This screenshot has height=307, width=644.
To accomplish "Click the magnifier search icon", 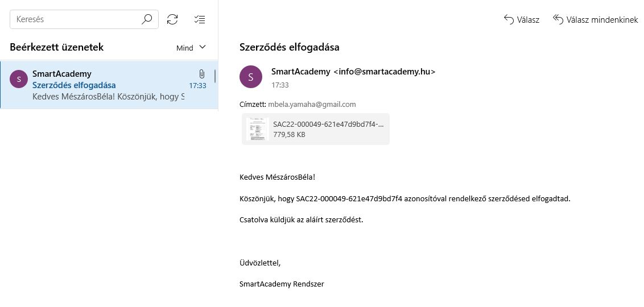I will click(147, 19).
